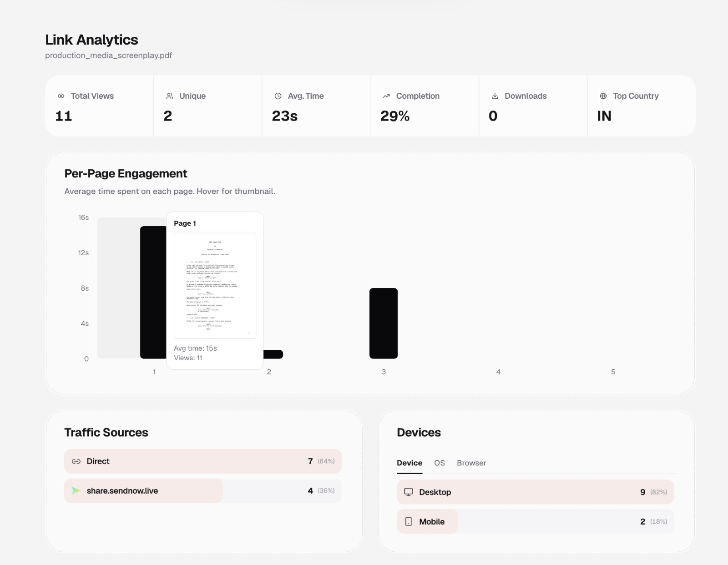Click the Completion value 29%
This screenshot has height=565, width=728.
coord(395,116)
